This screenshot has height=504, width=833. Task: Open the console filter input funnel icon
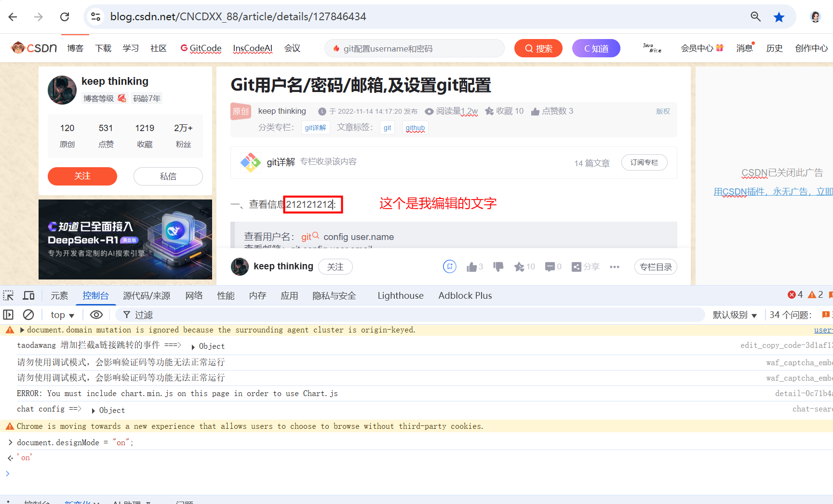pos(126,314)
